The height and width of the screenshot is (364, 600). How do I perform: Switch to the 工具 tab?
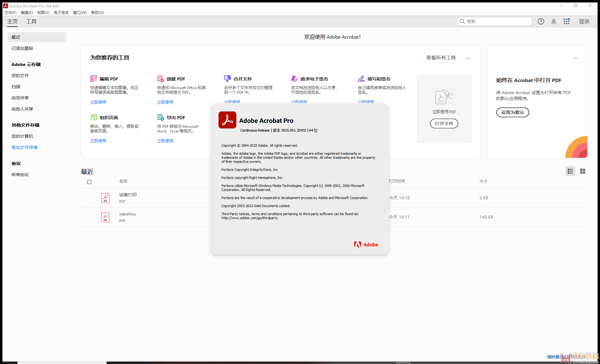click(31, 21)
